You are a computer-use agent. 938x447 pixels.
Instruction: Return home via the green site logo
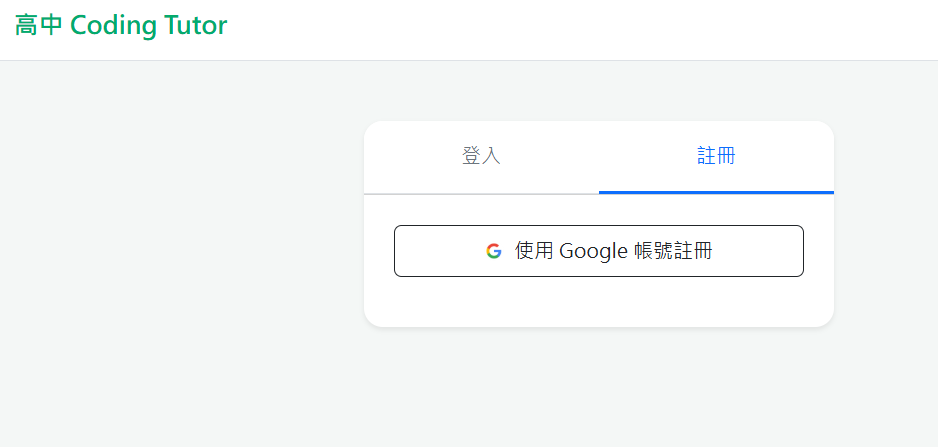[x=121, y=26]
